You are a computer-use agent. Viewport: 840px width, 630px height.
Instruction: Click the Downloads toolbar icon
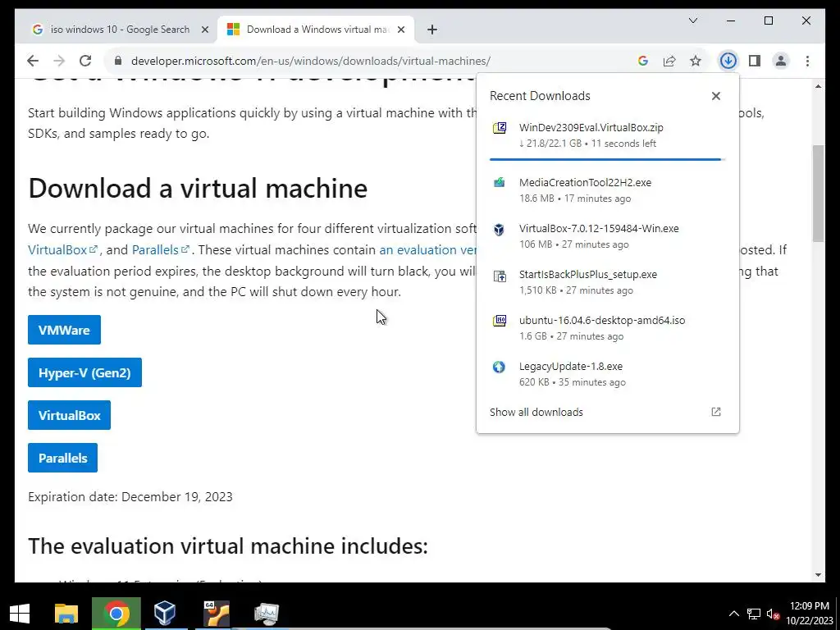coord(728,61)
